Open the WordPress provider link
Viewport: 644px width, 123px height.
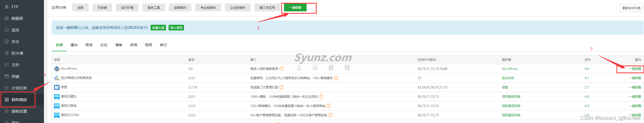coord(510,69)
